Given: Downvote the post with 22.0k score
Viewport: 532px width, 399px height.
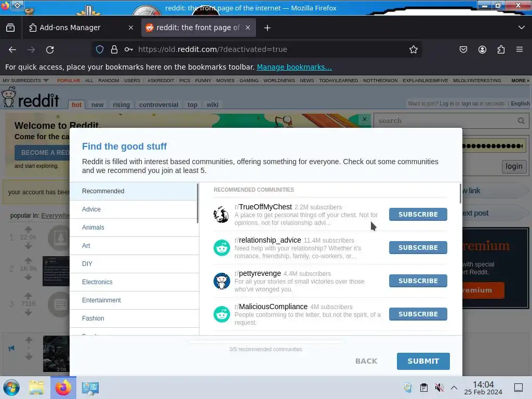Looking at the screenshot, I should [29, 246].
